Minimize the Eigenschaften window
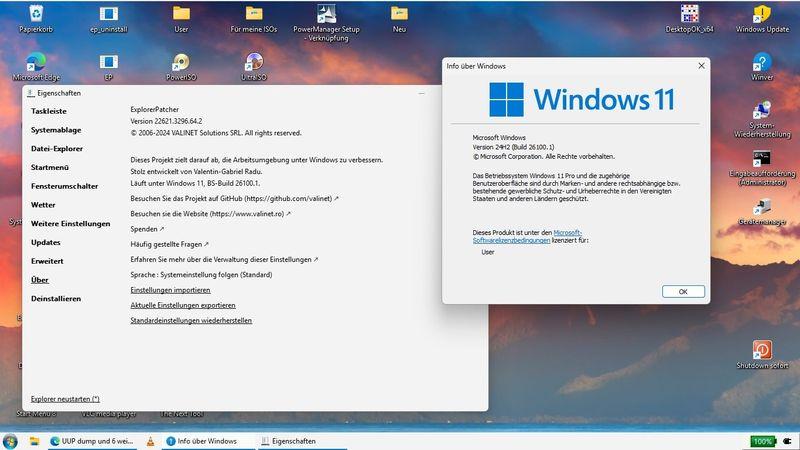The width and height of the screenshot is (800, 450). (x=421, y=93)
